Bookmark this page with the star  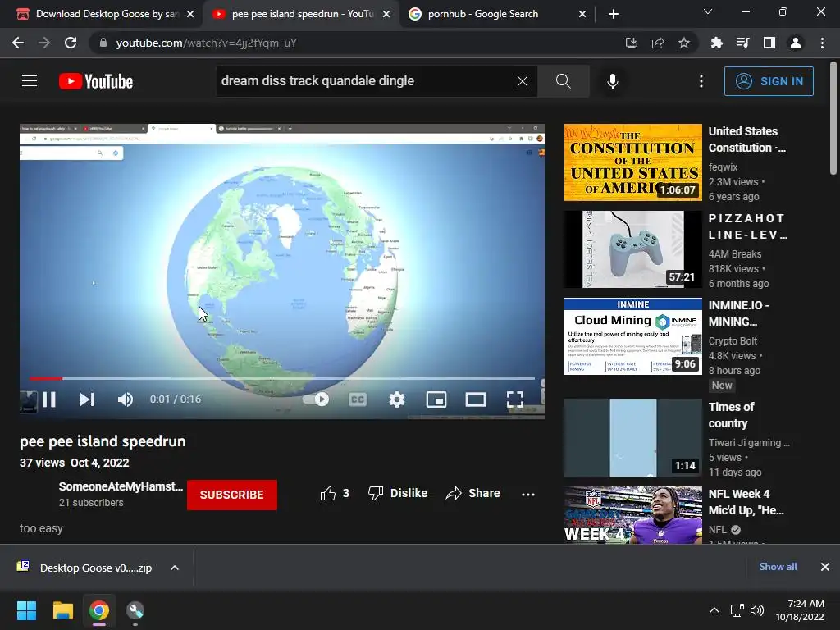tap(683, 43)
